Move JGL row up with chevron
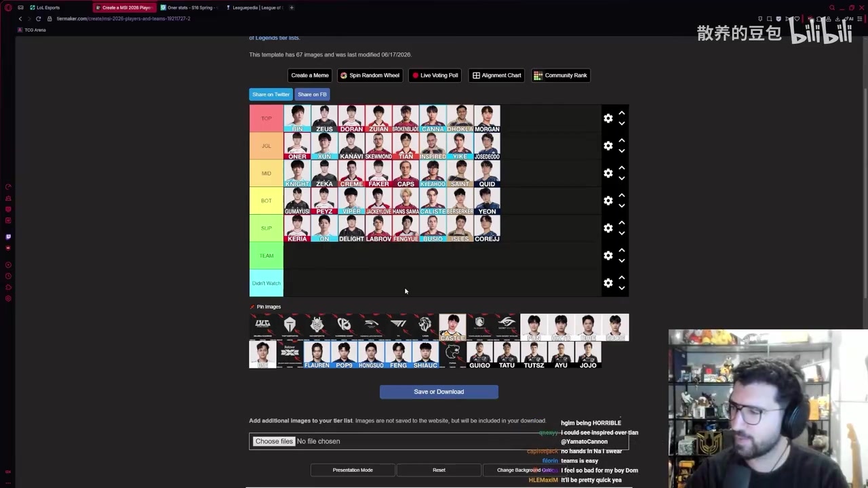 point(622,141)
